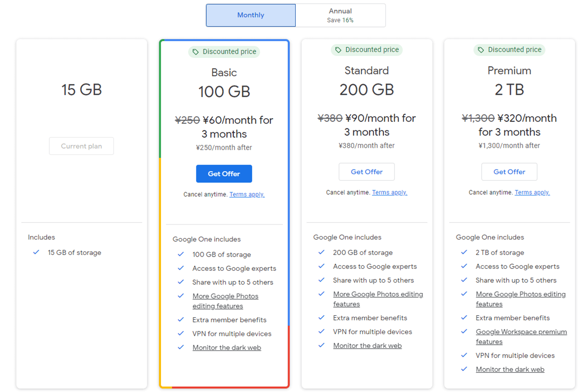
Task: Click the Standard plan discount tag icon
Action: point(338,50)
